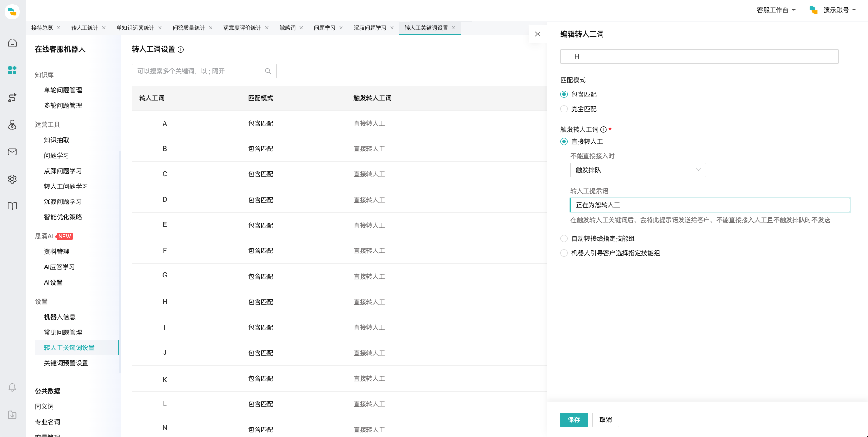Click the search magnifier icon in keyword box
The height and width of the screenshot is (437, 868).
(268, 71)
